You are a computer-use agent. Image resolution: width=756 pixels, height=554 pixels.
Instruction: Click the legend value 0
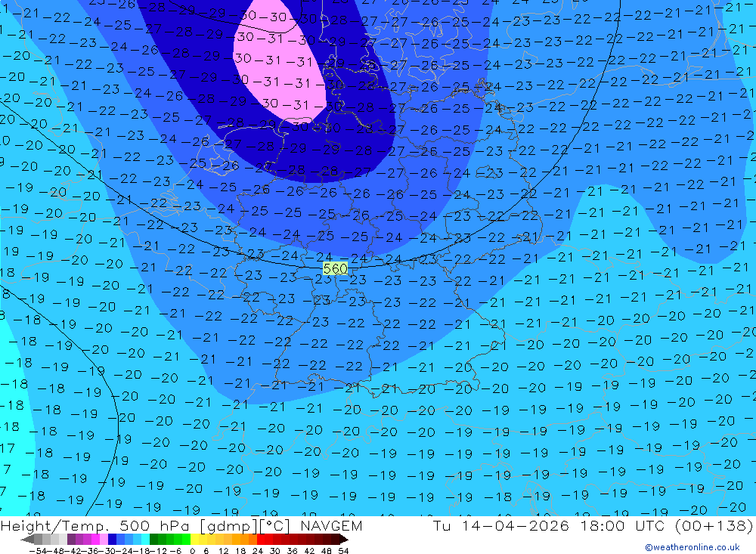click(x=192, y=551)
